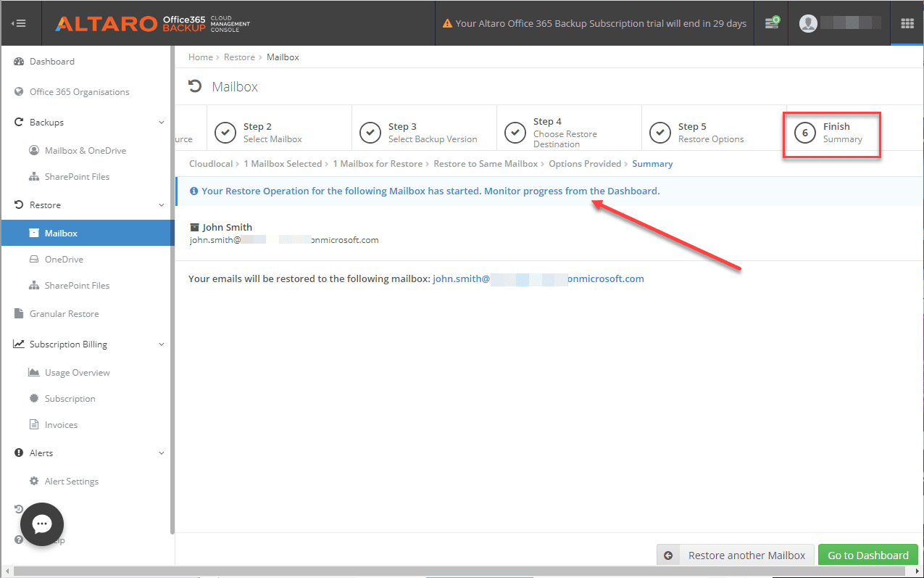Click the Granular Restore file icon
The width and height of the screenshot is (924, 578).
(x=20, y=314)
